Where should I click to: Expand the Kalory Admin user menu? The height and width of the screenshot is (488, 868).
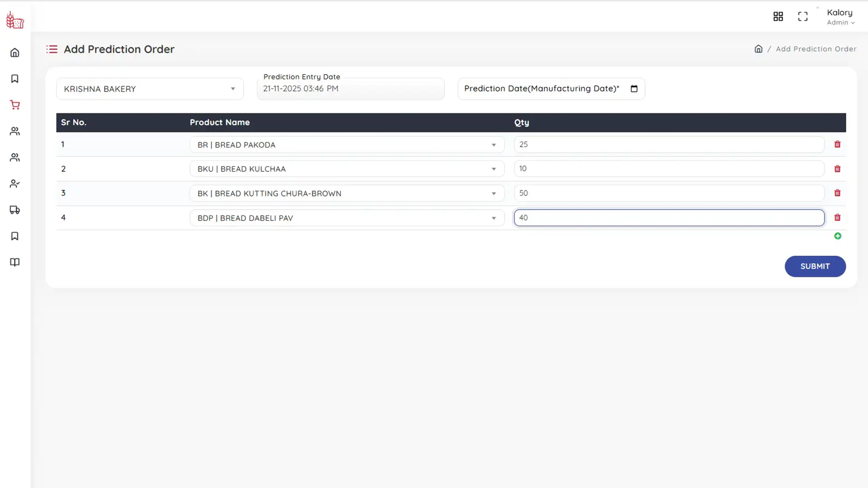point(840,17)
